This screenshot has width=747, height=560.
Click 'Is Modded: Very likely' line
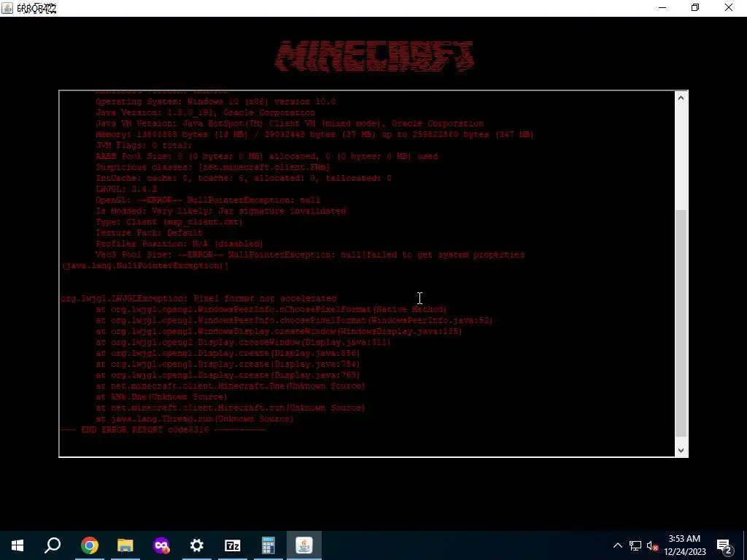(220, 211)
